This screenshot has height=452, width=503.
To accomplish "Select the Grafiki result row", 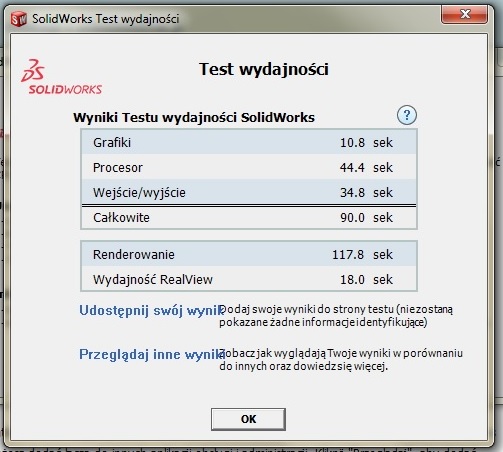I will [249, 142].
